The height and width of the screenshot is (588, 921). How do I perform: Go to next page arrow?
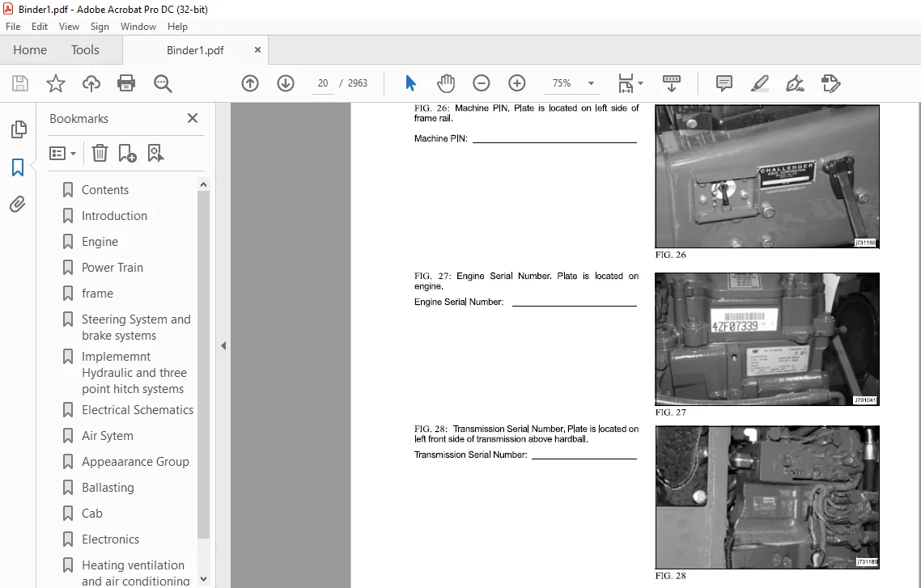click(x=286, y=83)
